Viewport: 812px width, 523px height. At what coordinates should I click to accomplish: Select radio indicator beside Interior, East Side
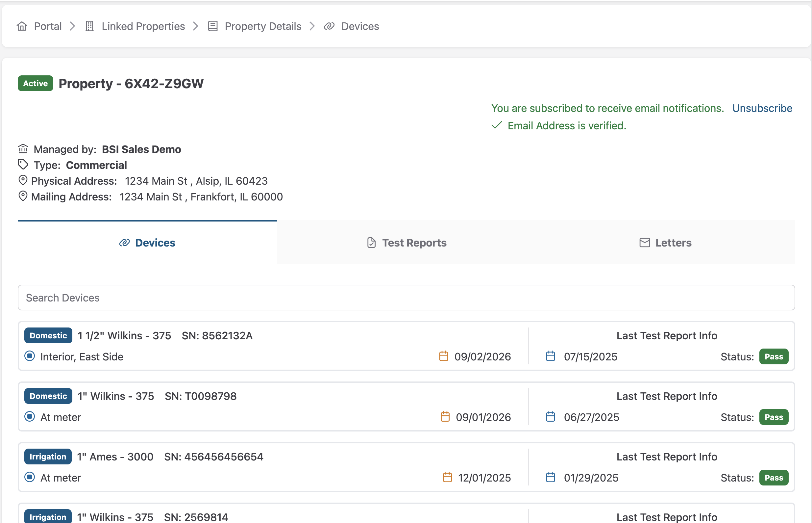[x=30, y=356]
